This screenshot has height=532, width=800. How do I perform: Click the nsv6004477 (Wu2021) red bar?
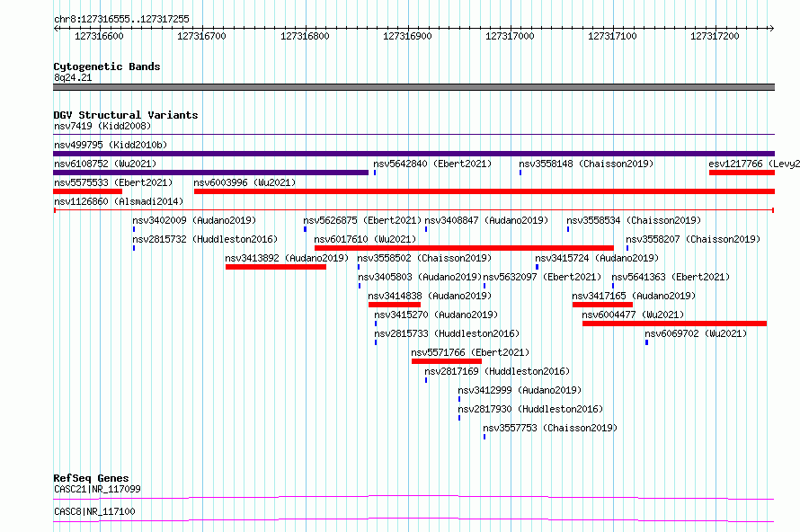pos(674,324)
